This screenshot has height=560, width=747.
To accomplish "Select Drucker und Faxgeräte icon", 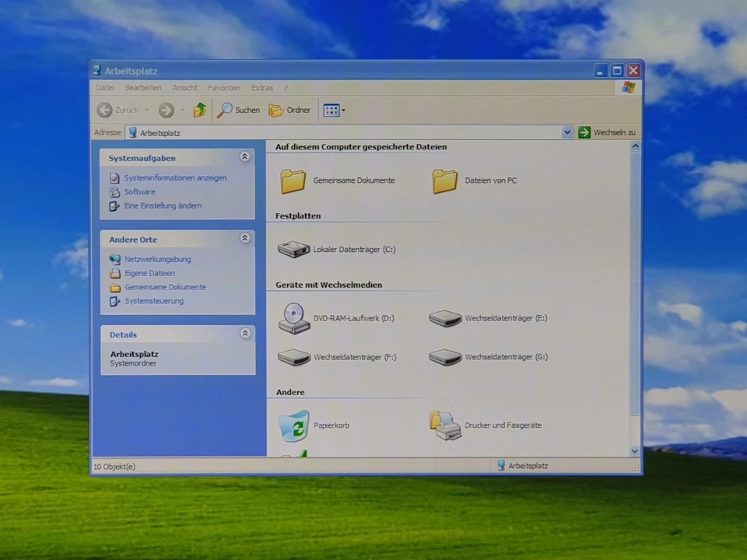I will pos(445,425).
